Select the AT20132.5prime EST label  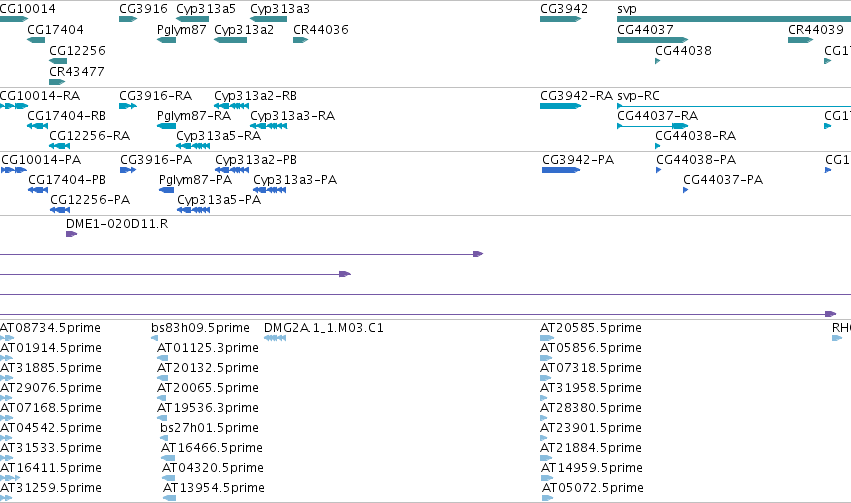(207, 368)
